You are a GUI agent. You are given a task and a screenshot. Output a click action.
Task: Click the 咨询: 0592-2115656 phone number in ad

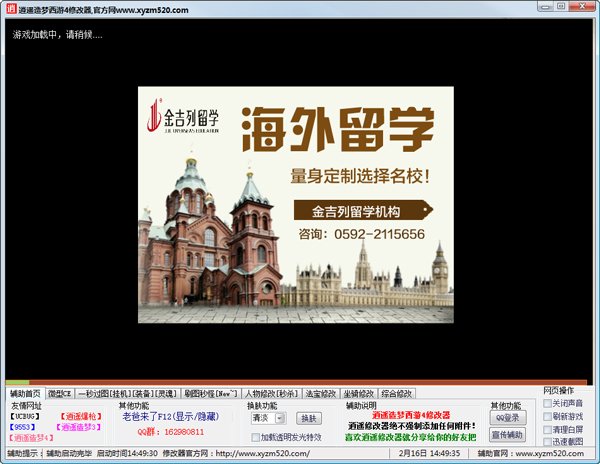tap(362, 234)
